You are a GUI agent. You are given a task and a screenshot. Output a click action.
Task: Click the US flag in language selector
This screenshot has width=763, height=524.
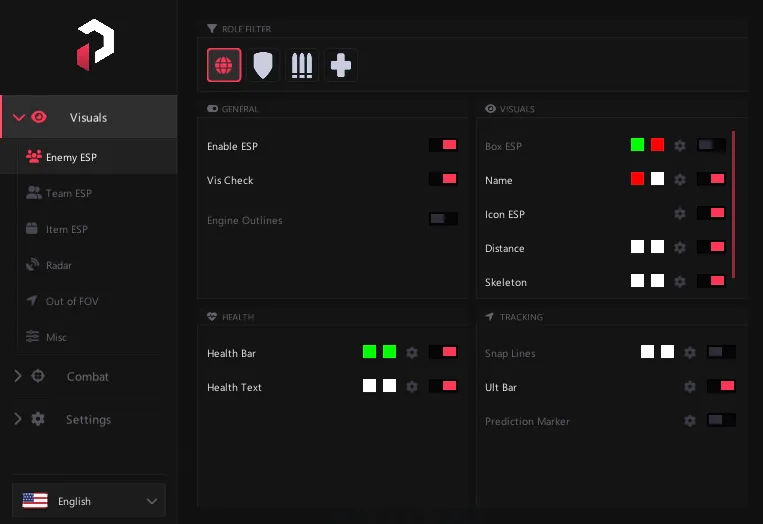pos(35,500)
